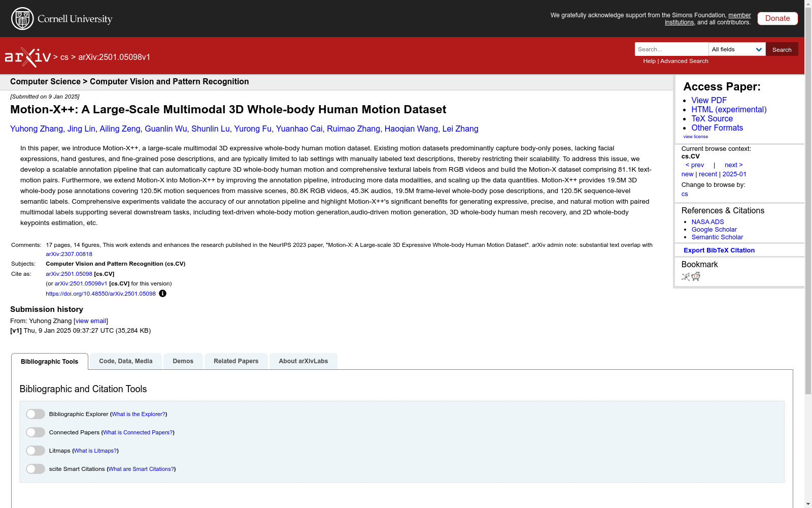Click the red Search button
Viewport: 812px width, 508px height.
coord(782,49)
